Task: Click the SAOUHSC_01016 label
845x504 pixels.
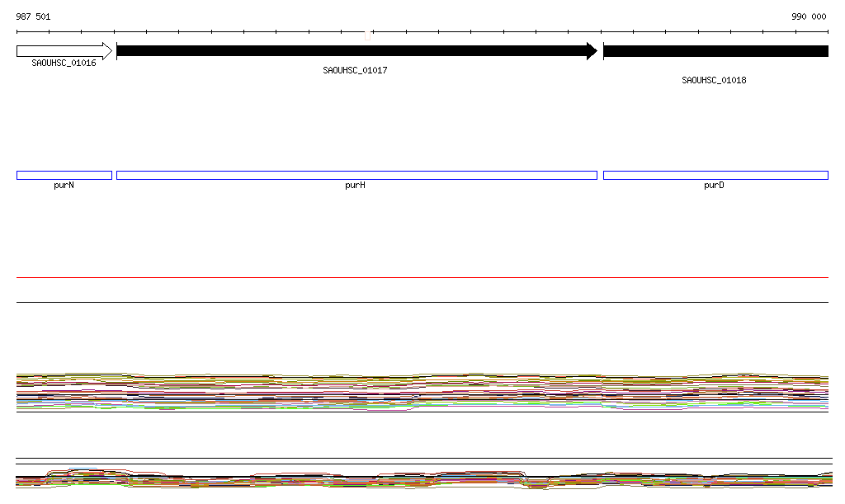Action: click(x=64, y=63)
